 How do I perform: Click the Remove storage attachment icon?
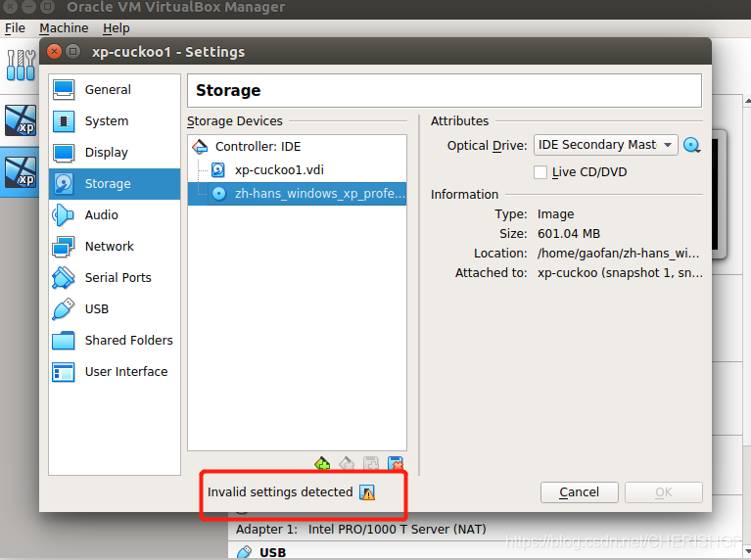coord(396,464)
